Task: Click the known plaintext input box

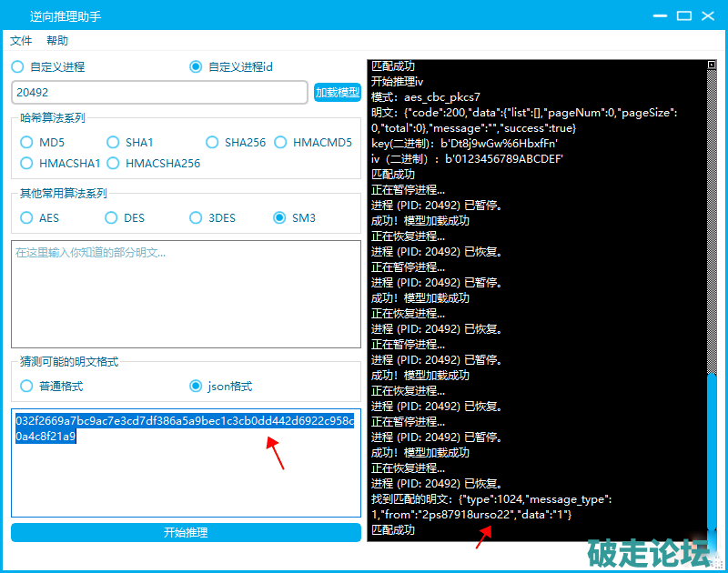Action: coord(186,294)
